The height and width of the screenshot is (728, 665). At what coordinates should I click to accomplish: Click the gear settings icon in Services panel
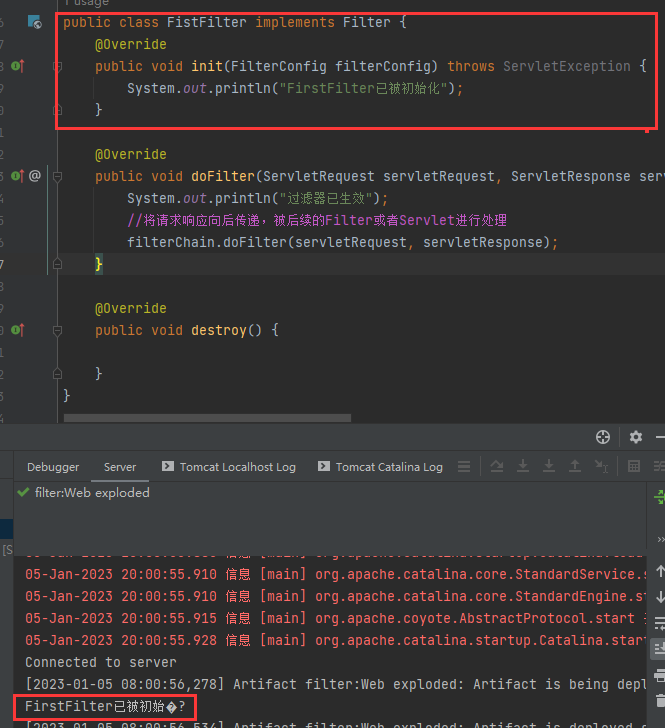click(x=635, y=437)
